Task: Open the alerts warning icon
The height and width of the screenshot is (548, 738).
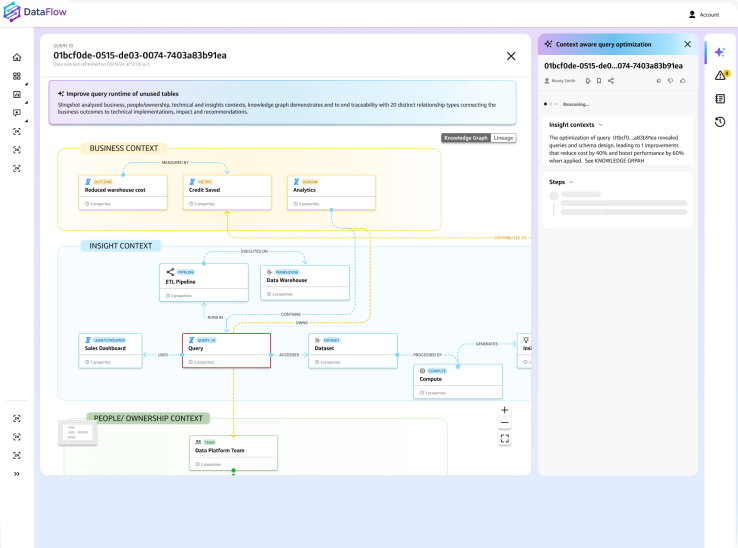Action: (721, 75)
